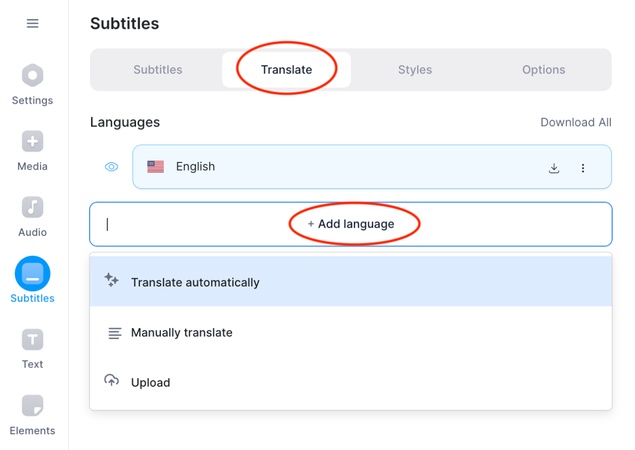Switch to the Translate tab

[286, 70]
